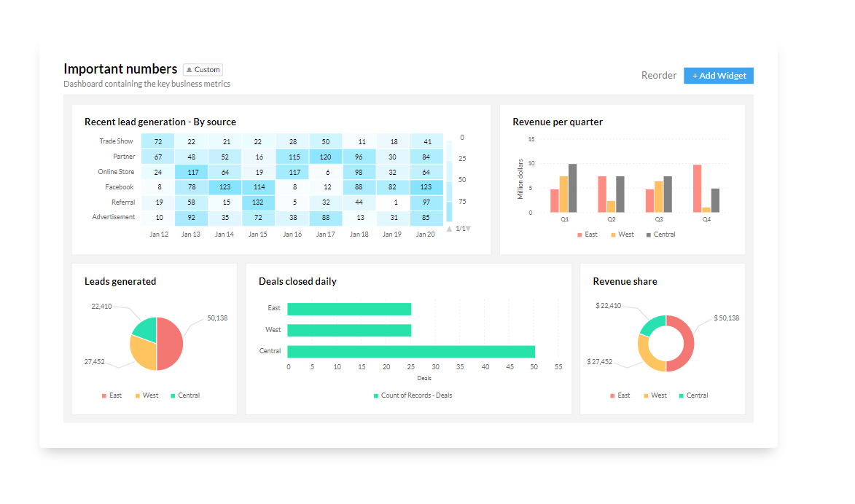Screen dimensions: 855x504
Task: Click the person icon in the Custom badge
Action: tap(190, 70)
